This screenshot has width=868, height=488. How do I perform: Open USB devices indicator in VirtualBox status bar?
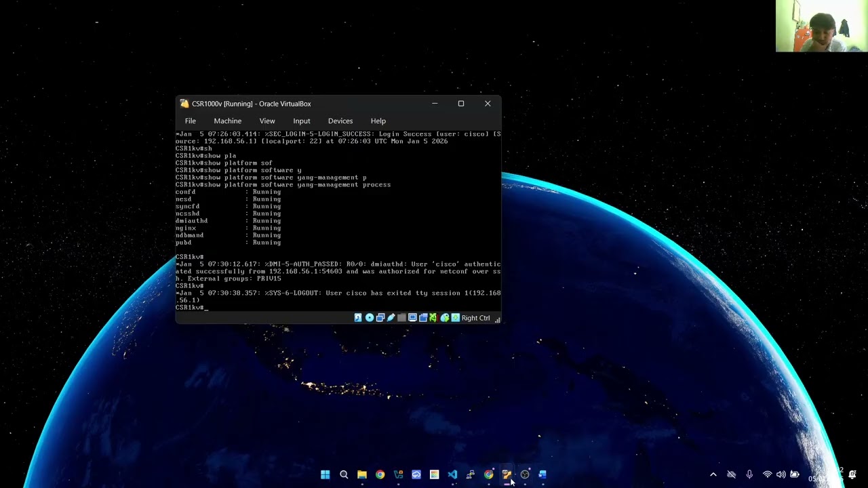tap(391, 318)
